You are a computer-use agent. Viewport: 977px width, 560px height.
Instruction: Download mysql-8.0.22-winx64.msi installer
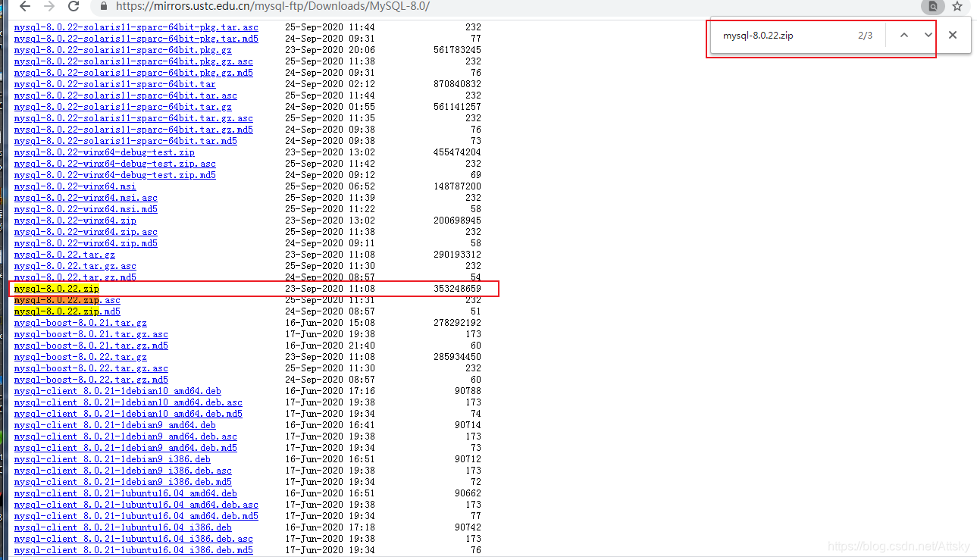coord(75,186)
